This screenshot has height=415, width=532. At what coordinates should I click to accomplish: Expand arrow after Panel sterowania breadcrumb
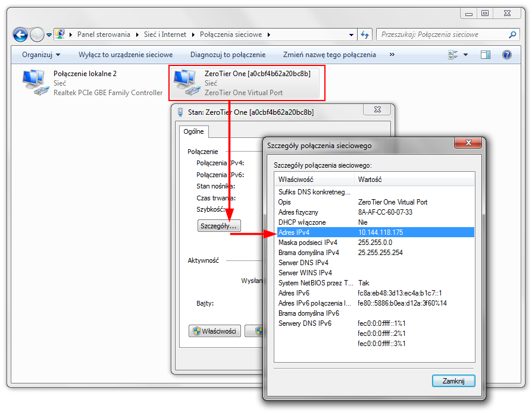137,34
